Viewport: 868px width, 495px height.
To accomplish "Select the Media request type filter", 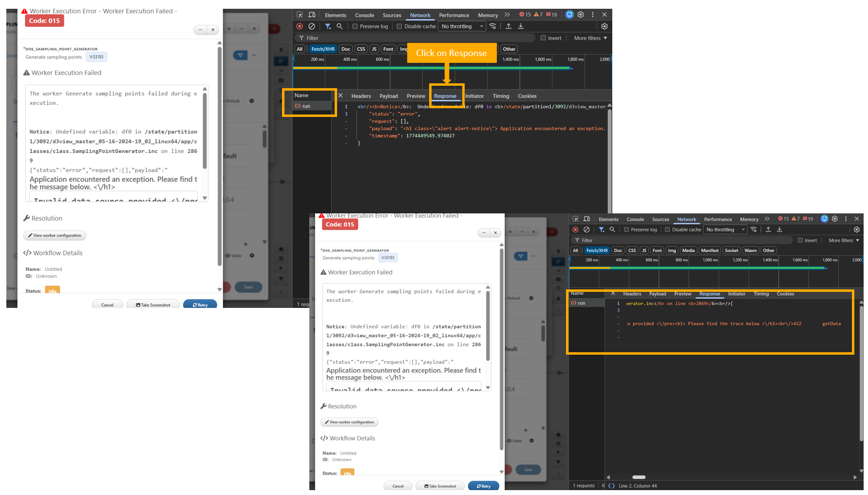I will (x=688, y=250).
